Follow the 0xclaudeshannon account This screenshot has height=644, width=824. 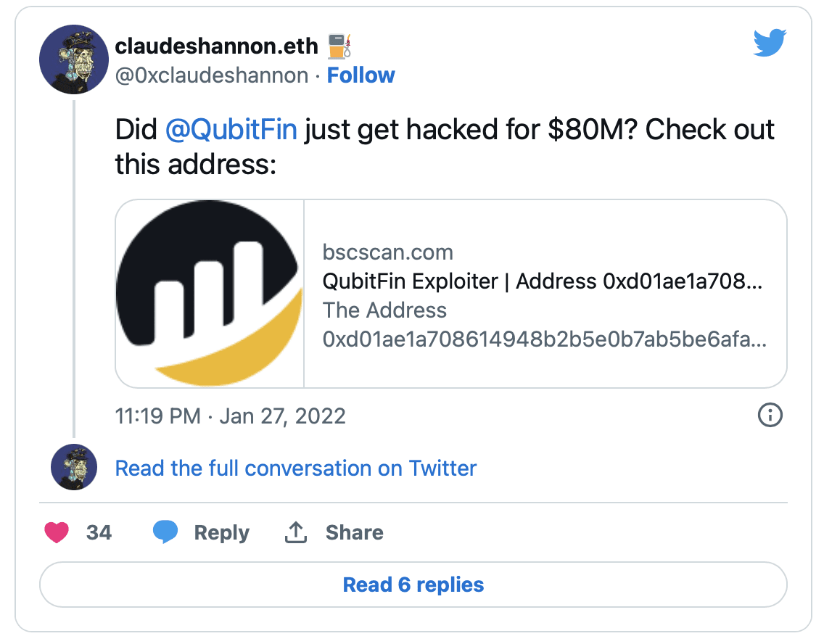[x=360, y=75]
